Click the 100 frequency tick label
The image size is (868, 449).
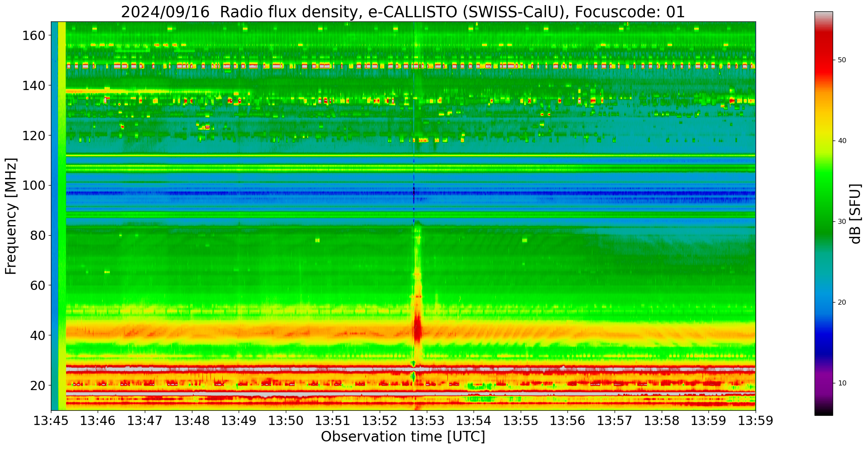(34, 186)
